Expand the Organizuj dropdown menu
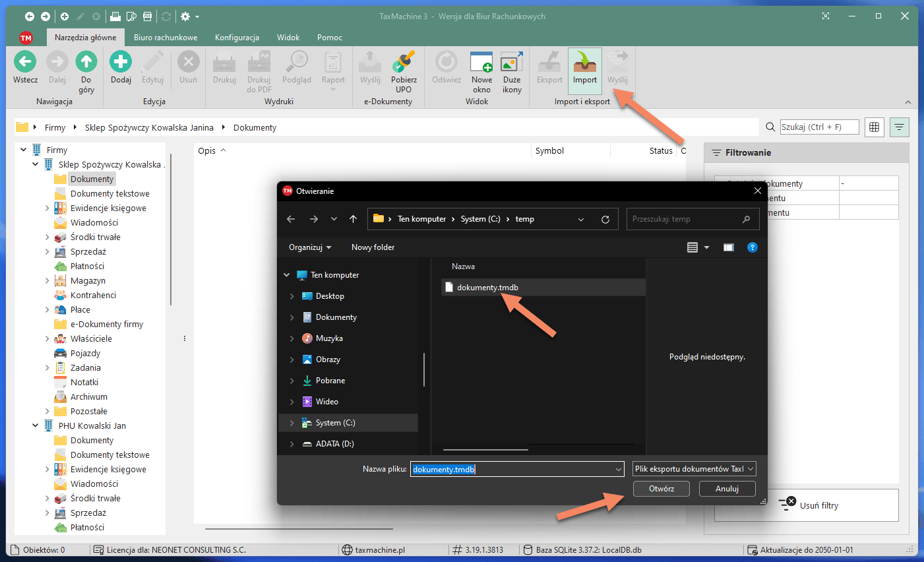924x562 pixels. point(310,247)
